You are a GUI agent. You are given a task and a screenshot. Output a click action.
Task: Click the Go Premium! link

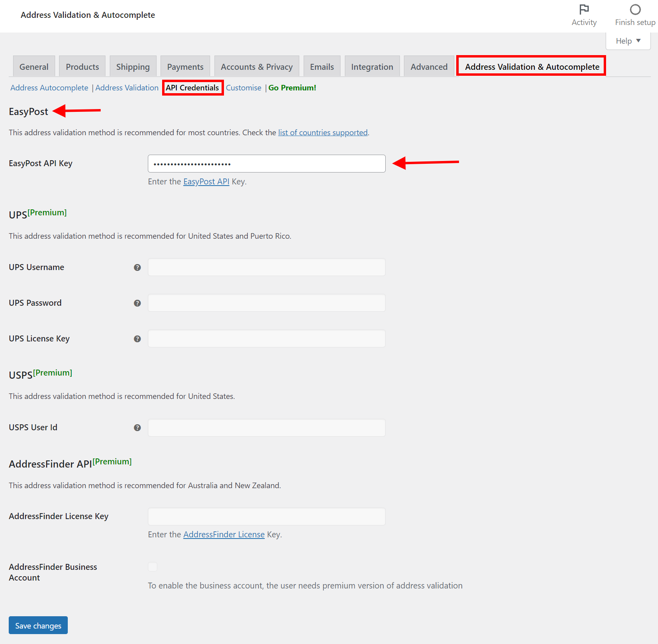click(x=292, y=88)
